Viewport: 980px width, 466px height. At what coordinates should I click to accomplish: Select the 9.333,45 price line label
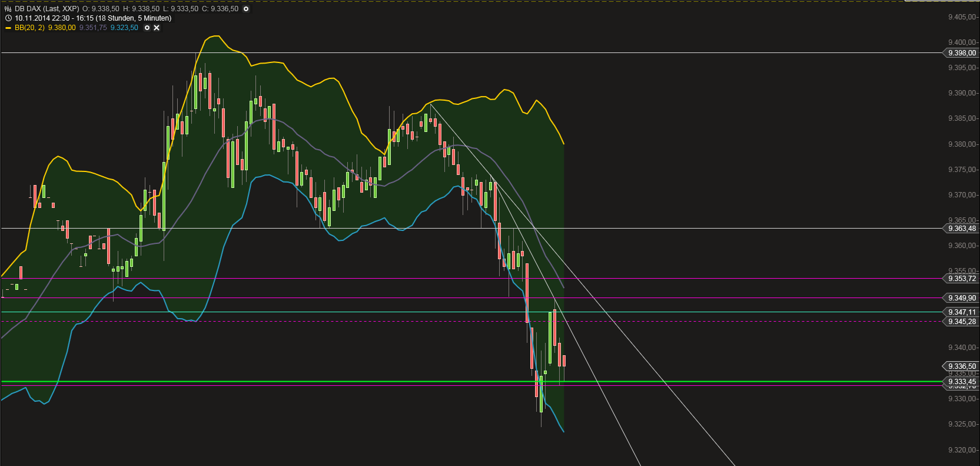pyautogui.click(x=961, y=382)
